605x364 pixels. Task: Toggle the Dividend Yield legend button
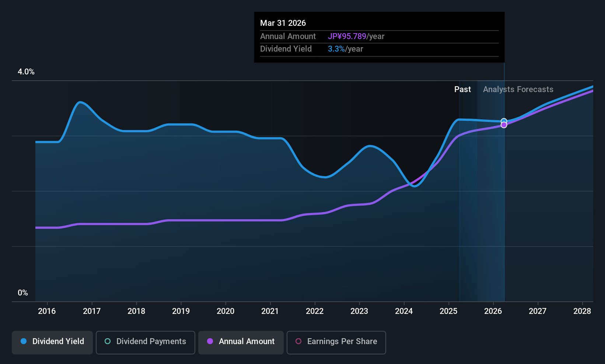[52, 343]
